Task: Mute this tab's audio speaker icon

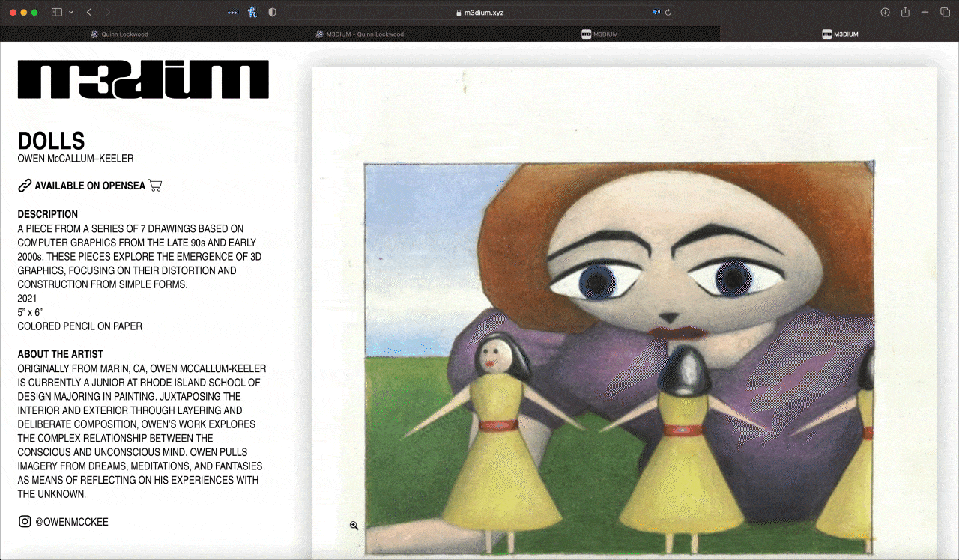Action: click(656, 13)
